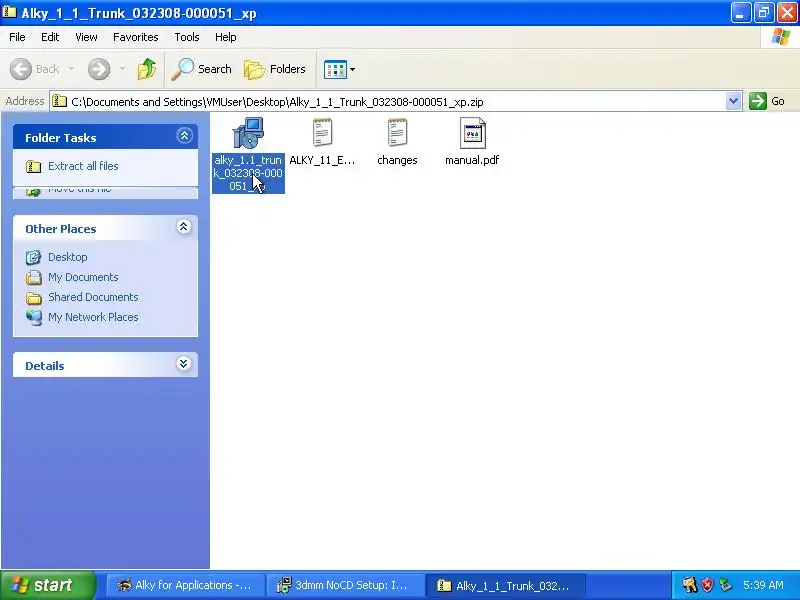The width and height of the screenshot is (800, 600).
Task: Open My Documents link
Action: [x=83, y=277]
